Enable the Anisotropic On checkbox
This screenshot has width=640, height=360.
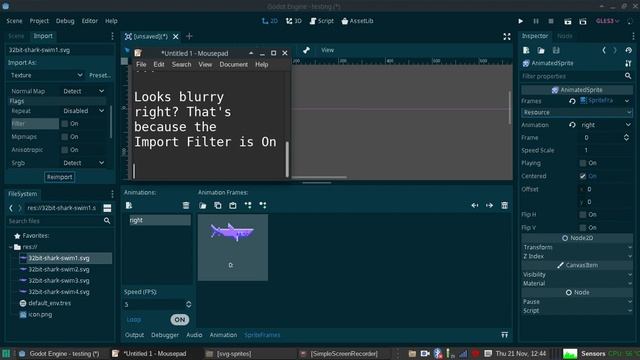tap(64, 150)
